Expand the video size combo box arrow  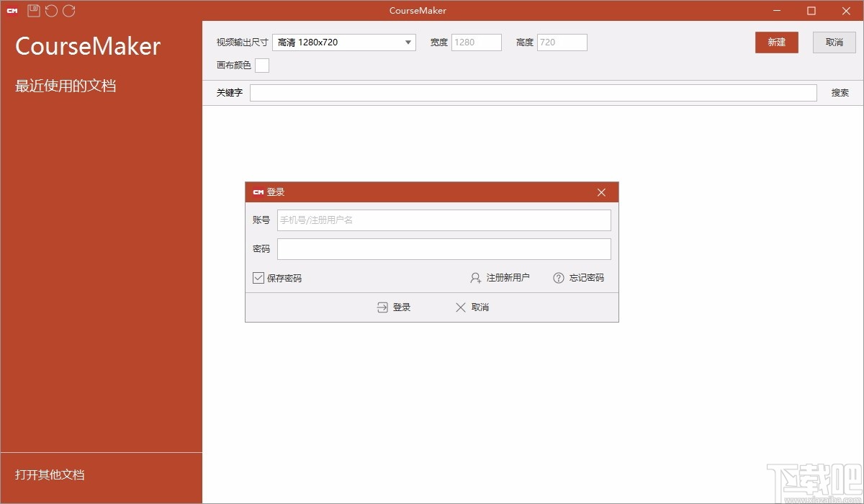(x=409, y=42)
